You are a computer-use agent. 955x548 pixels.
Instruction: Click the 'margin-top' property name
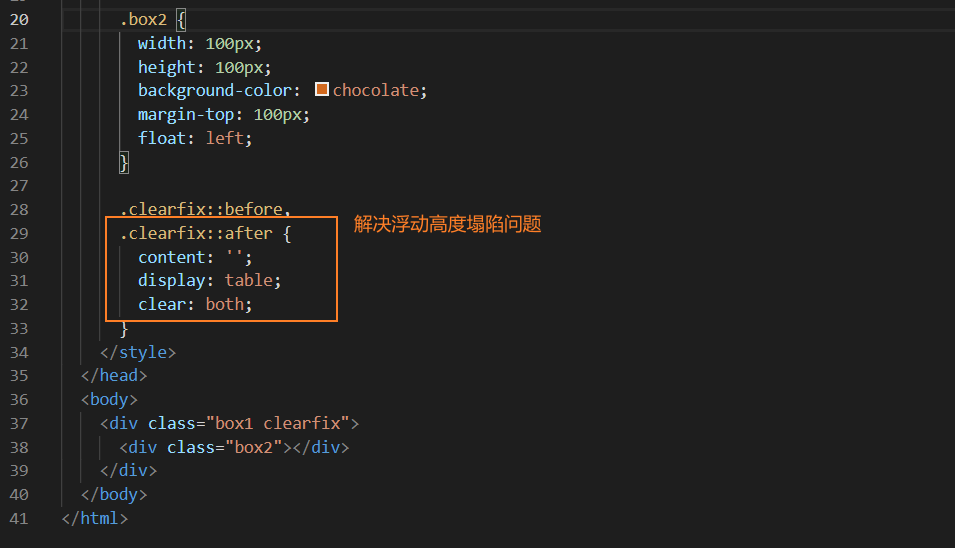pos(186,114)
